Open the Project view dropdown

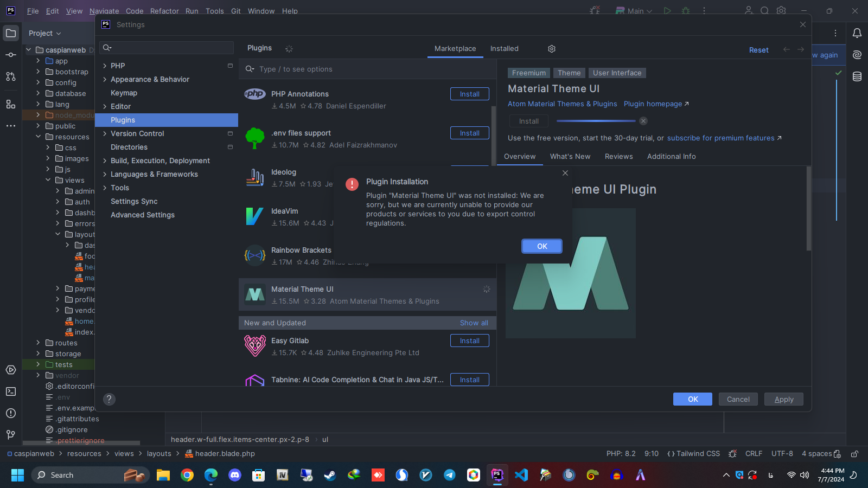(x=45, y=33)
